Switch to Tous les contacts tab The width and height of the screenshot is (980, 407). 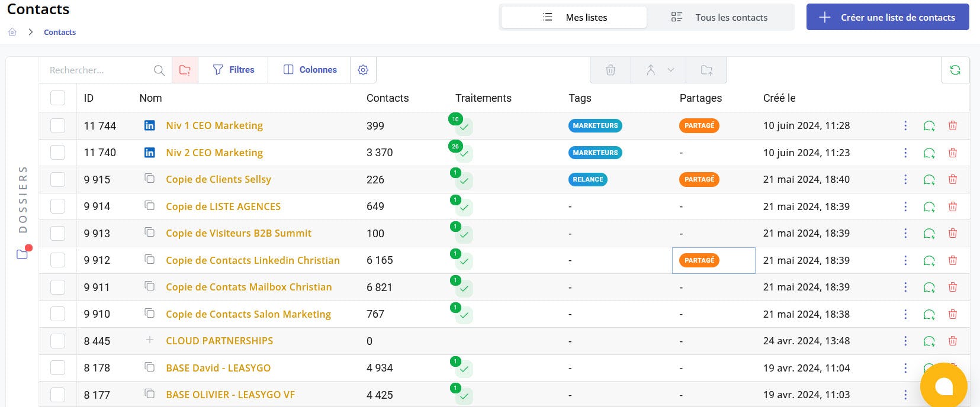719,17
